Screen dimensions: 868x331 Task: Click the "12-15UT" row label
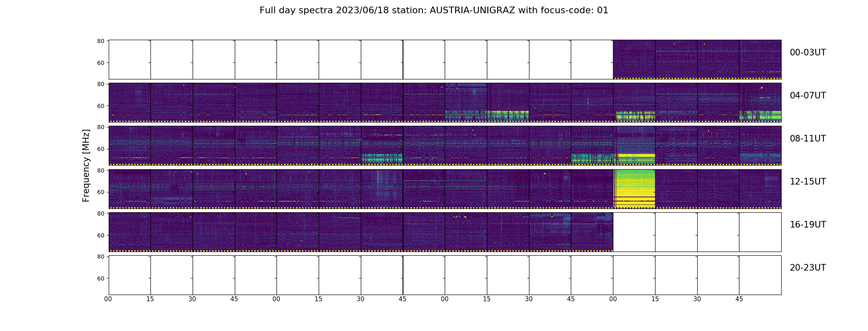(x=808, y=182)
